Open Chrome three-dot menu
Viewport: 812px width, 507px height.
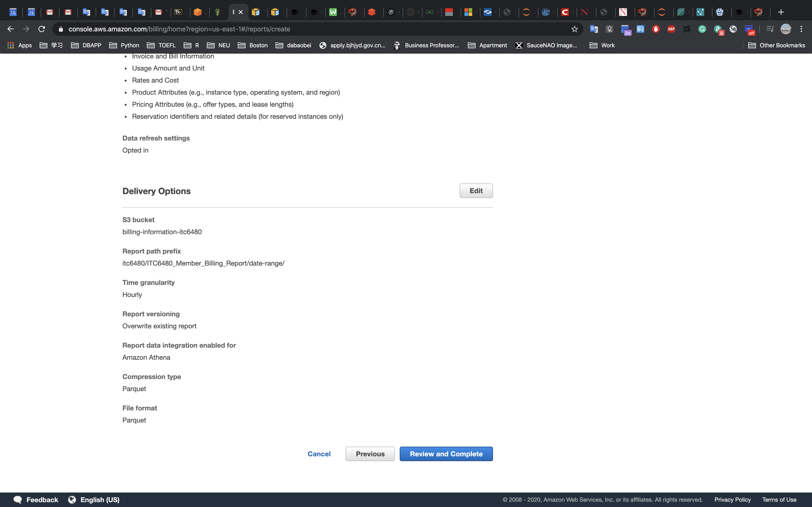pyautogui.click(x=801, y=29)
